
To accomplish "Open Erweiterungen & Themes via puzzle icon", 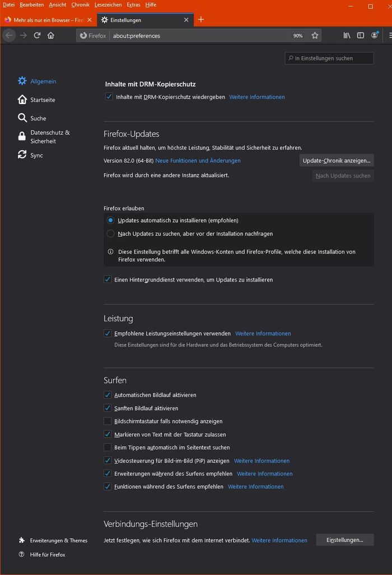I will tap(21, 540).
